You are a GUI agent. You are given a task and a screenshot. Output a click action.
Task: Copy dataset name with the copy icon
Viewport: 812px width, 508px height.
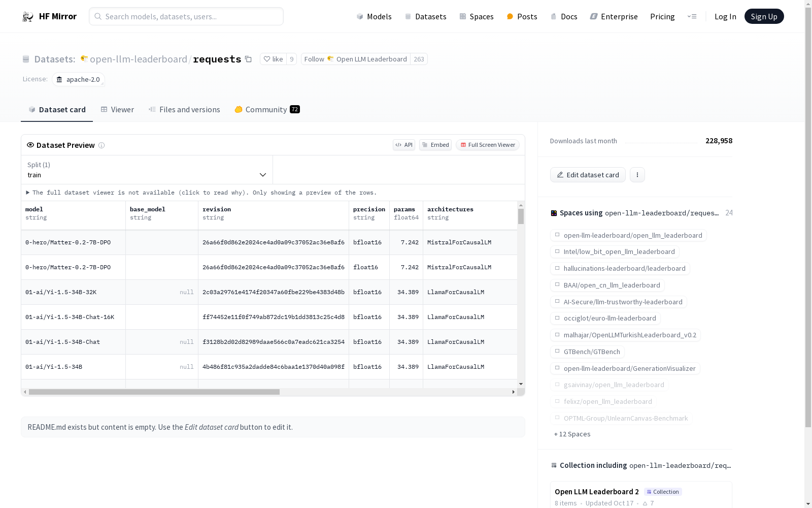click(x=248, y=59)
